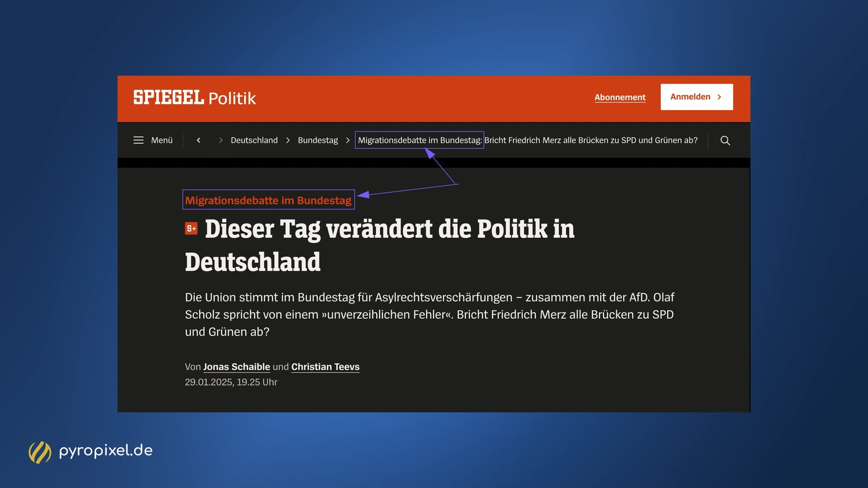This screenshot has width=868, height=488.
Task: Click the article teaser paragraph
Action: pos(429,314)
